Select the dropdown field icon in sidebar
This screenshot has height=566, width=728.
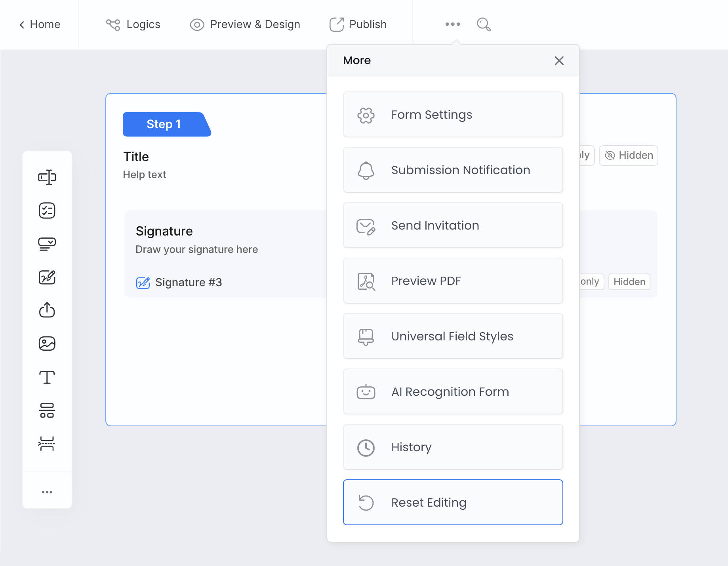tap(47, 244)
